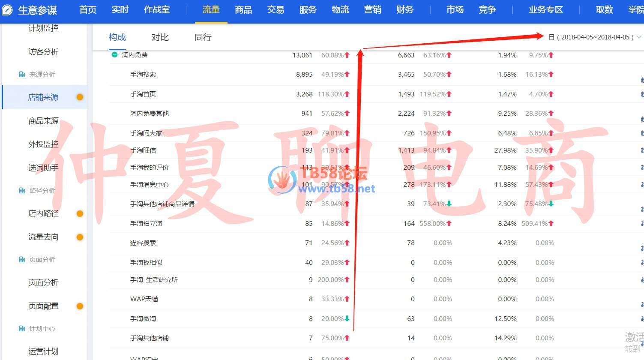Go to 商品来源 in sidebar
The width and height of the screenshot is (644, 360).
pyautogui.click(x=43, y=121)
